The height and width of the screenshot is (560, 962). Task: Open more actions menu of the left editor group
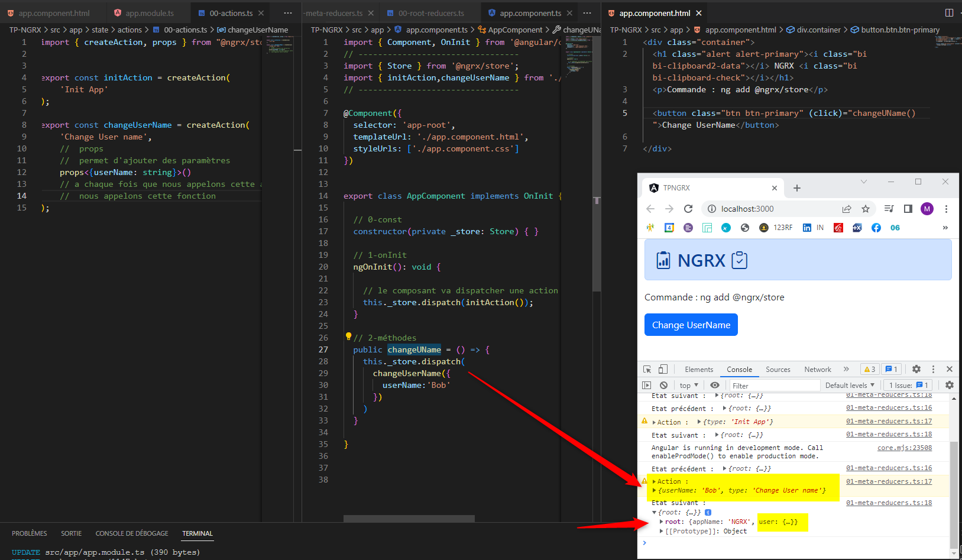287,13
